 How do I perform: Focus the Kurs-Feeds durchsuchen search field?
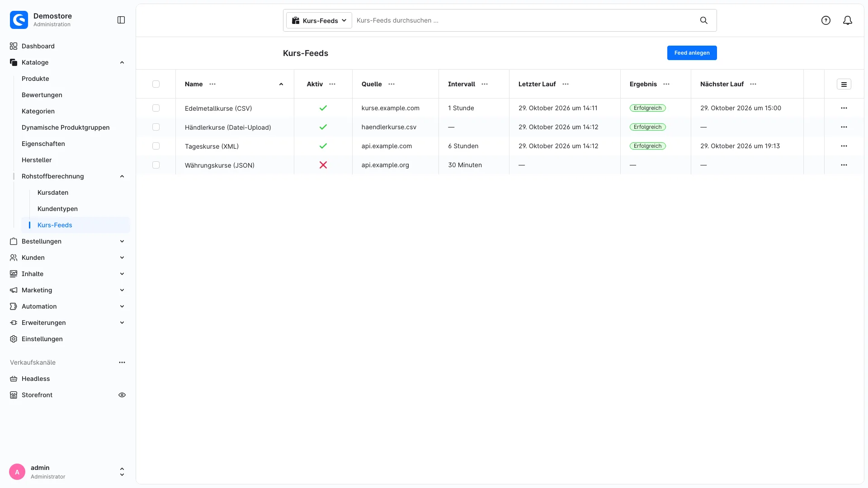pos(524,20)
